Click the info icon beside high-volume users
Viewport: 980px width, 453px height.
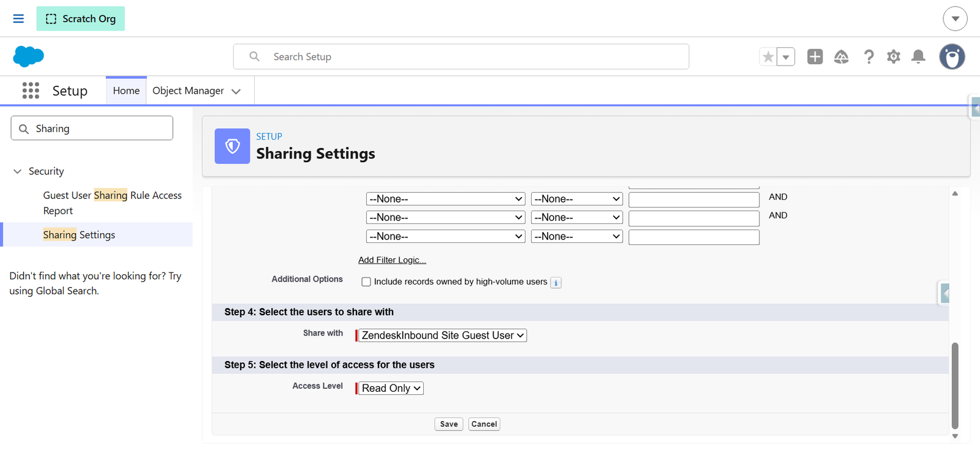point(556,283)
